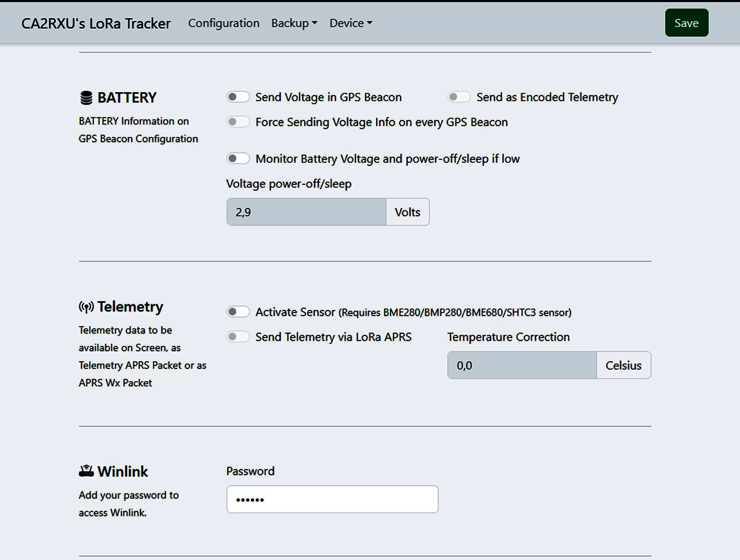The image size is (740, 560).
Task: Click the Send Voltage in GPS Beacon label
Action: tap(328, 97)
